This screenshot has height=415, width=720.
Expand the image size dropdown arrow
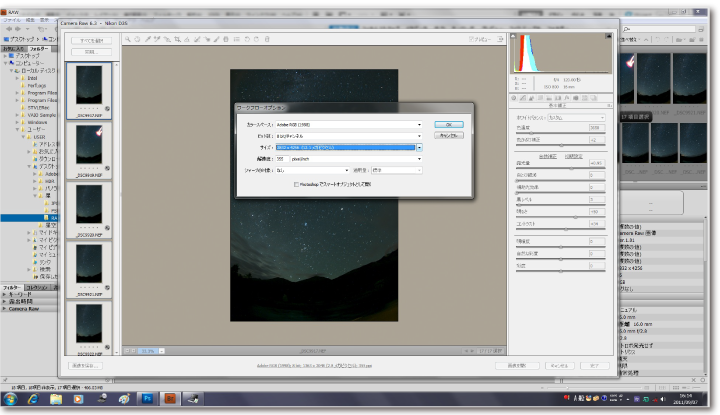[x=419, y=147]
